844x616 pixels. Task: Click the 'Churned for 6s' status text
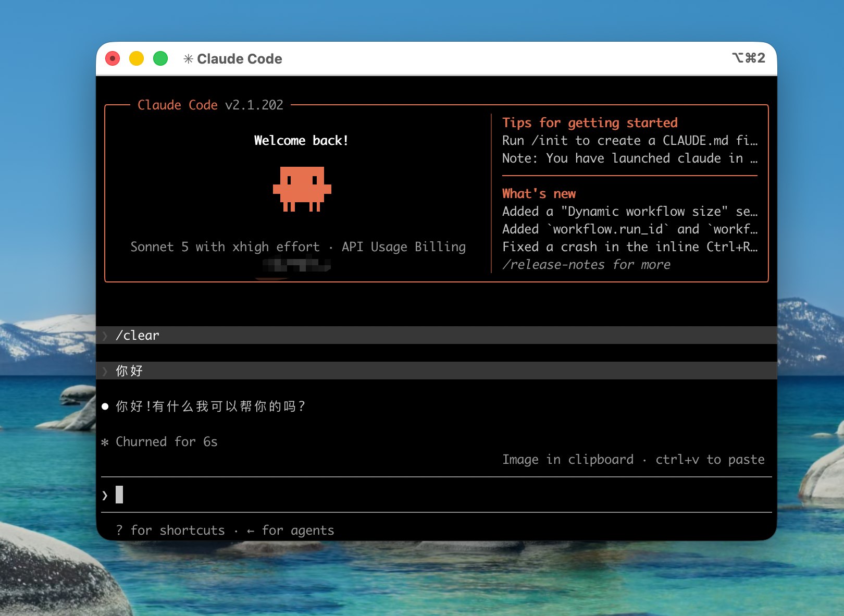pos(166,442)
